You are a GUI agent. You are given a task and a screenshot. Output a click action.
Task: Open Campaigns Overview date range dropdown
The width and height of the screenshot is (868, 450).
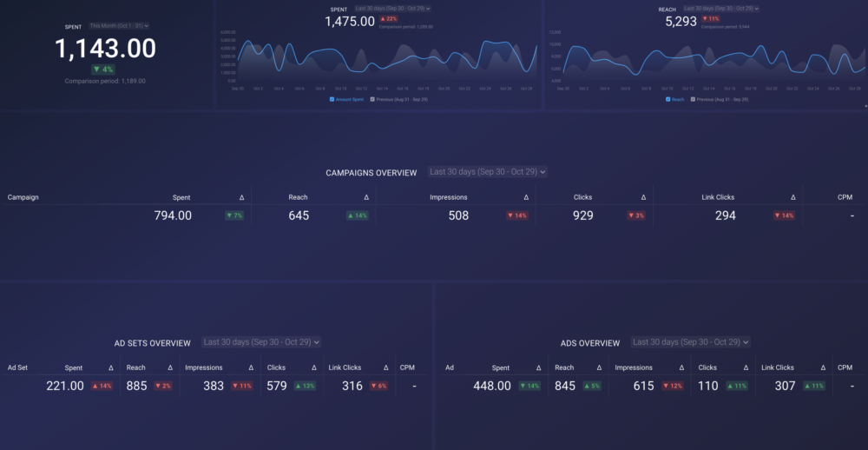[488, 172]
